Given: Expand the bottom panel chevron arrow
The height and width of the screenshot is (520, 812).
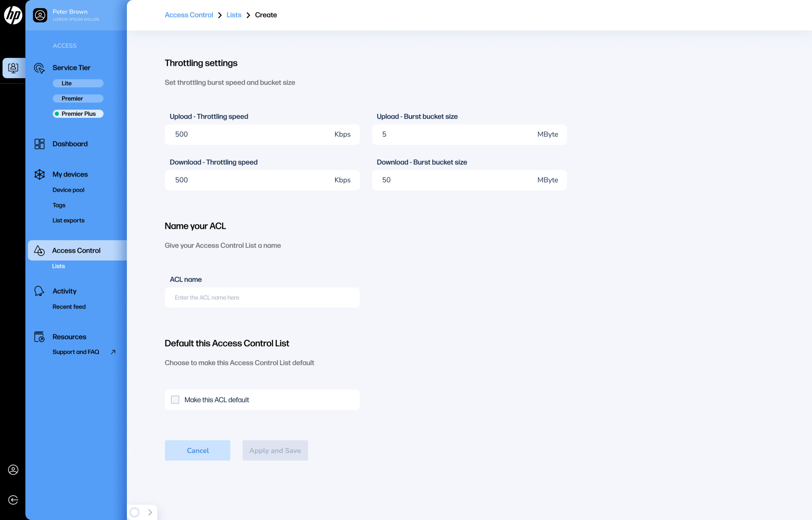Looking at the screenshot, I should [150, 512].
